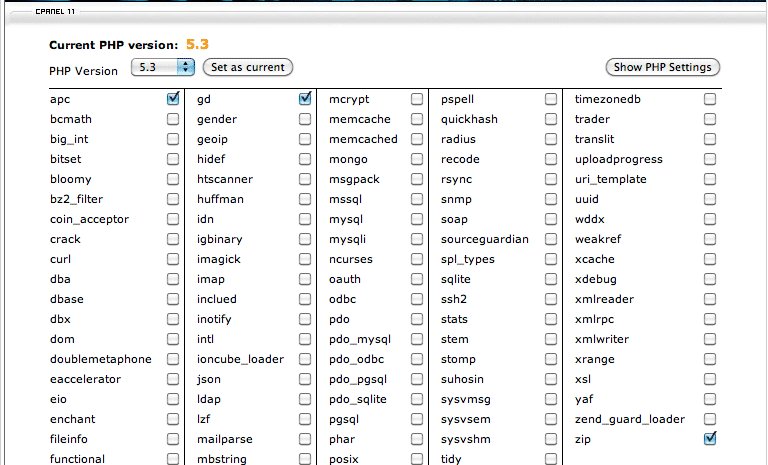Screen dimensions: 768x465
Task: Check the mailparse checkbox
Action: 305,439
